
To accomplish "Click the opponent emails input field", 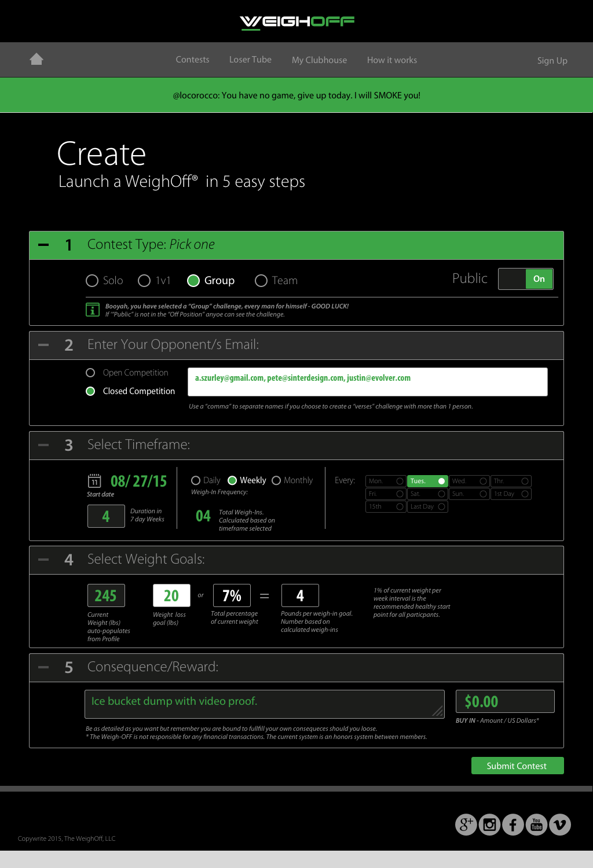I will (367, 382).
